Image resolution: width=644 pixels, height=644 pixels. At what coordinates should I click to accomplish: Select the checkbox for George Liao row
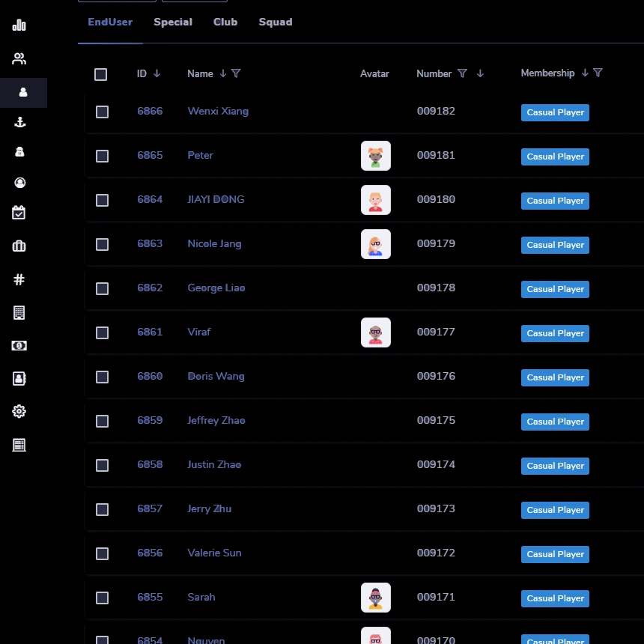(103, 288)
